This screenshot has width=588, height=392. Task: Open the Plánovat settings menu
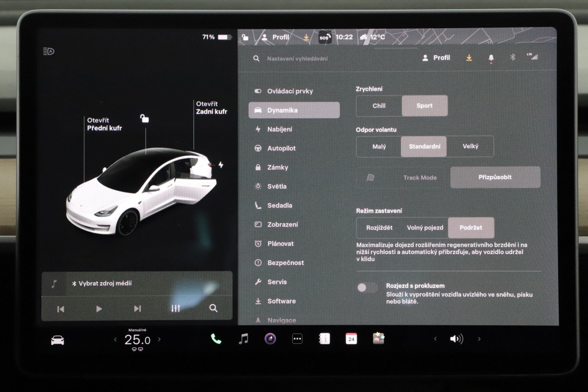pyautogui.click(x=294, y=244)
